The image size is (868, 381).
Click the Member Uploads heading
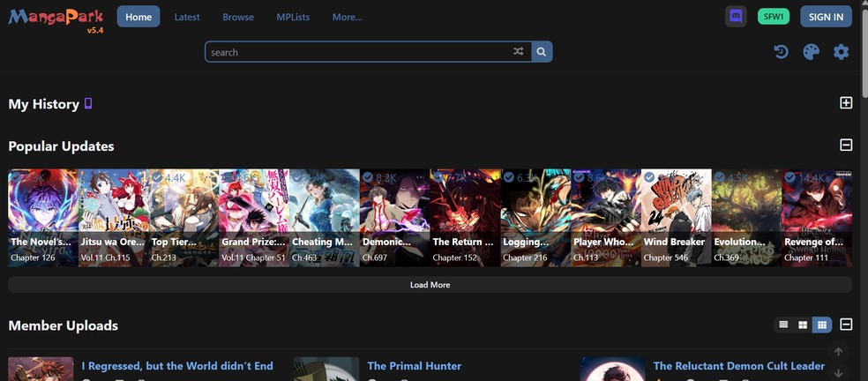click(x=64, y=325)
